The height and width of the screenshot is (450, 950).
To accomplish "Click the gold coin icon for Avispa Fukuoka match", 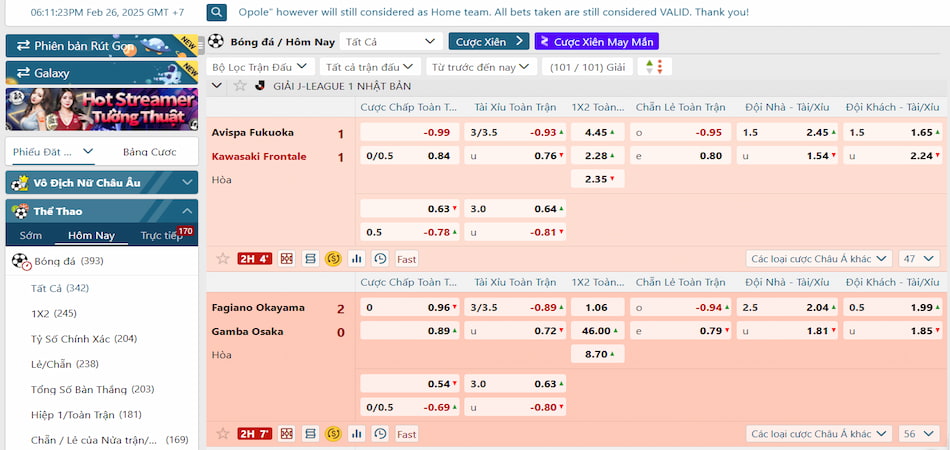I will pos(333,259).
